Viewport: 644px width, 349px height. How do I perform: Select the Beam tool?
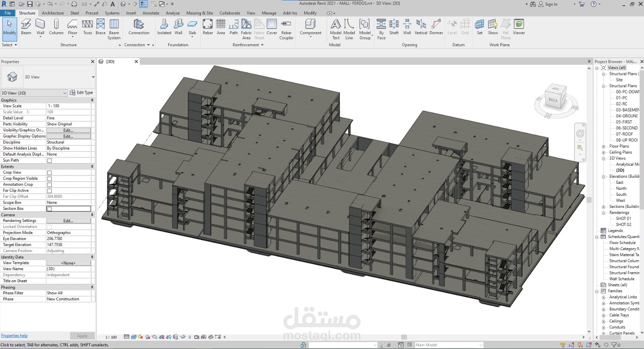pos(26,27)
